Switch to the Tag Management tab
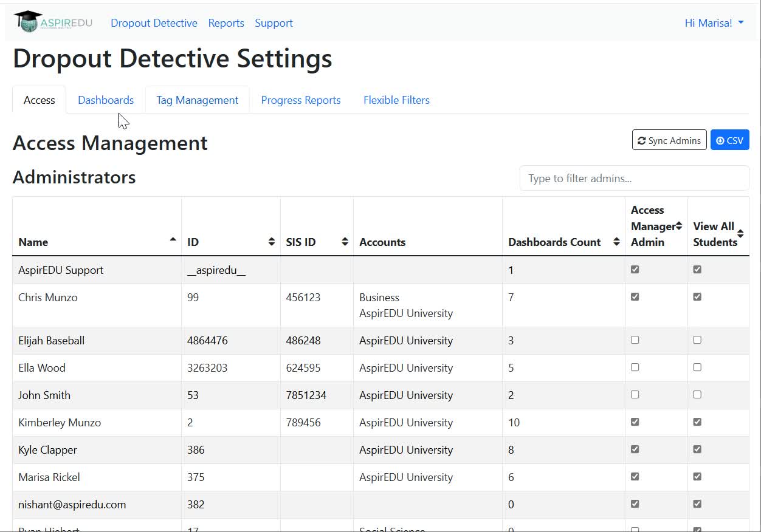This screenshot has width=761, height=532. [198, 100]
